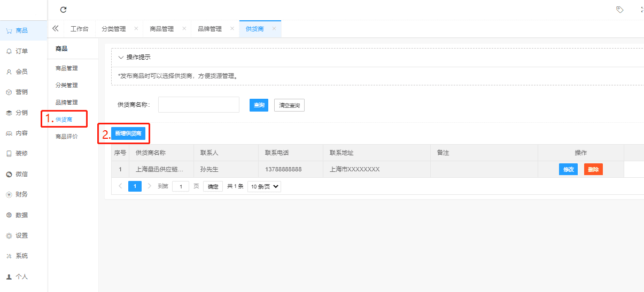Click the 新增供货商 button
The height and width of the screenshot is (292, 644).
point(128,133)
